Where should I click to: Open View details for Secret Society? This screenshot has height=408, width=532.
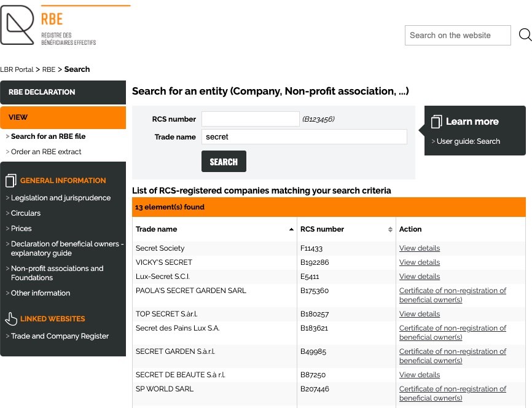pyautogui.click(x=420, y=248)
